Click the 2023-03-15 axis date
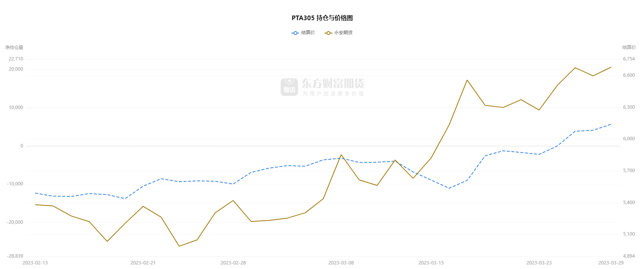This screenshot has height=269, width=644. pyautogui.click(x=431, y=263)
